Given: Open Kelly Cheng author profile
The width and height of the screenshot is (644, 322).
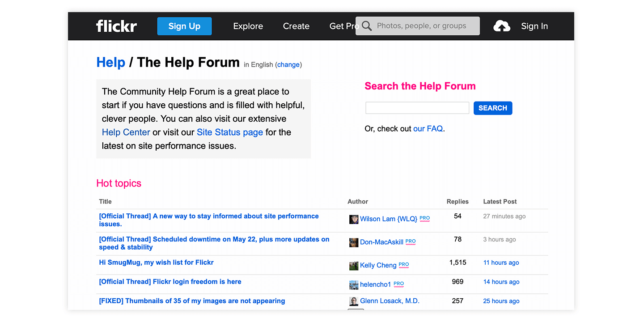Looking at the screenshot, I should (x=378, y=265).
